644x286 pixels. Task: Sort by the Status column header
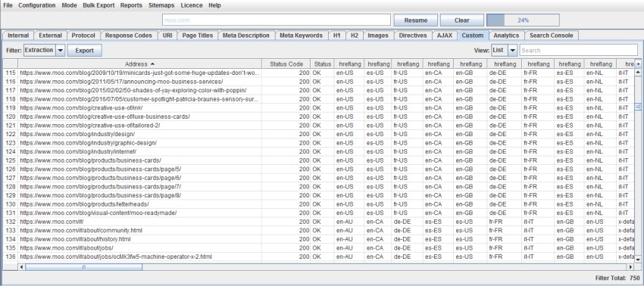(x=323, y=64)
